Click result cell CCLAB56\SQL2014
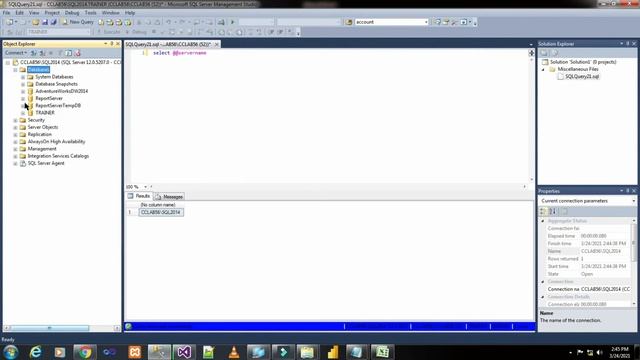Screen dimensions: 640x360 click(161, 212)
